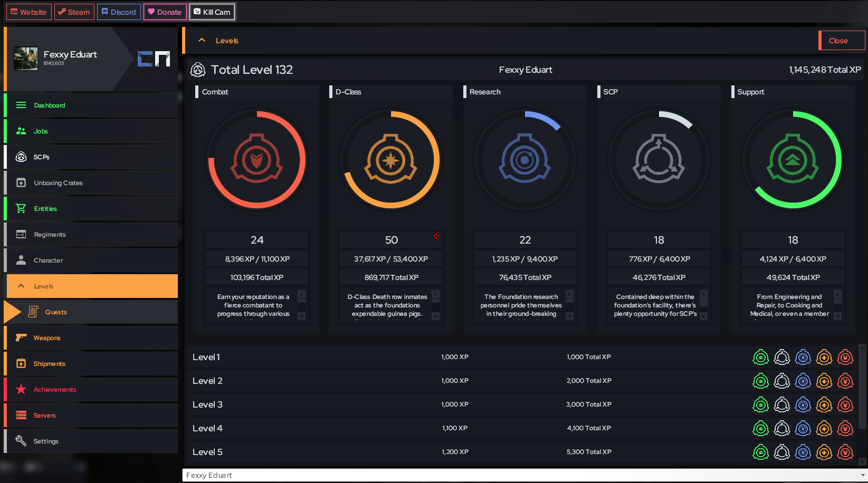Open the Dashboard menu item
The width and height of the screenshot is (868, 483).
point(91,105)
